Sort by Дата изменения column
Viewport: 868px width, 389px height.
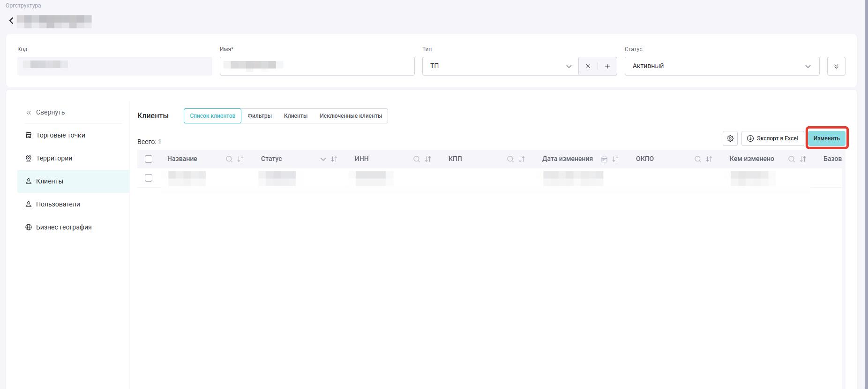point(615,159)
